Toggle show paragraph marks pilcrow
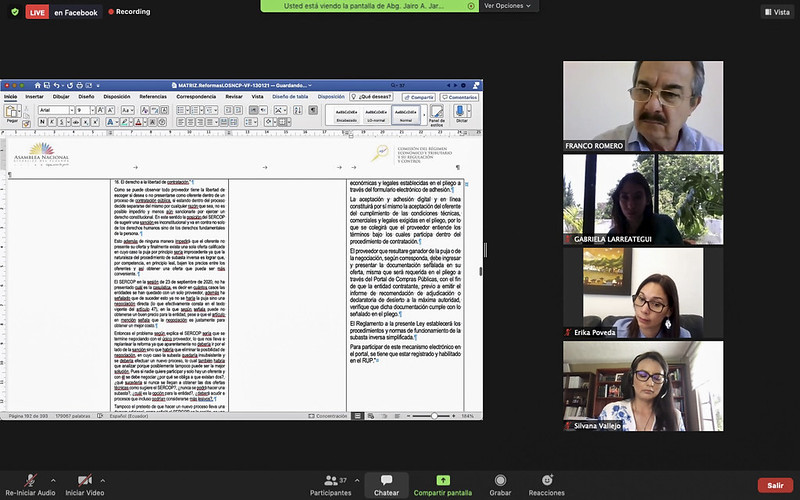Screen dimensions: 800x500 pos(313,110)
